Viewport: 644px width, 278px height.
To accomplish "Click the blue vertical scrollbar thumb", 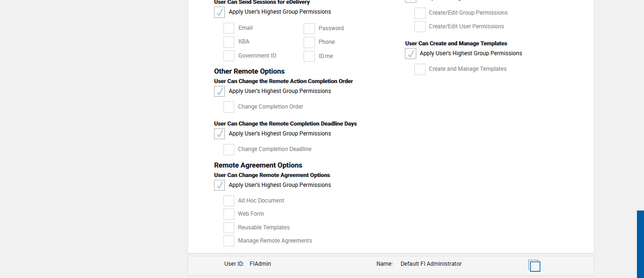I will click(x=640, y=244).
